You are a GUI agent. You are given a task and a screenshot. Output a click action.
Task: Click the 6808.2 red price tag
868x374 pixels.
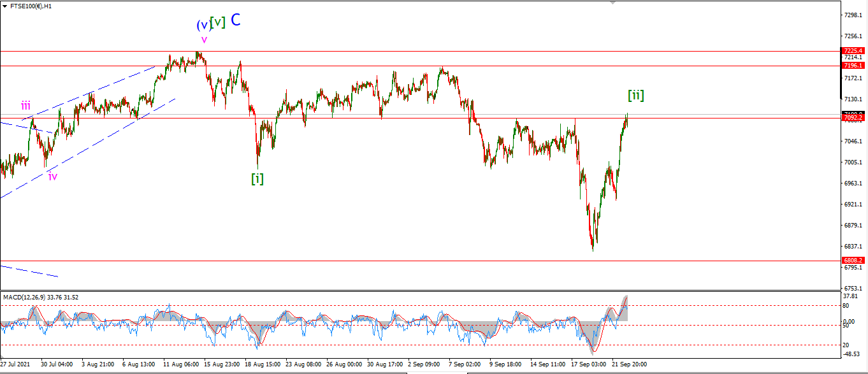[853, 261]
